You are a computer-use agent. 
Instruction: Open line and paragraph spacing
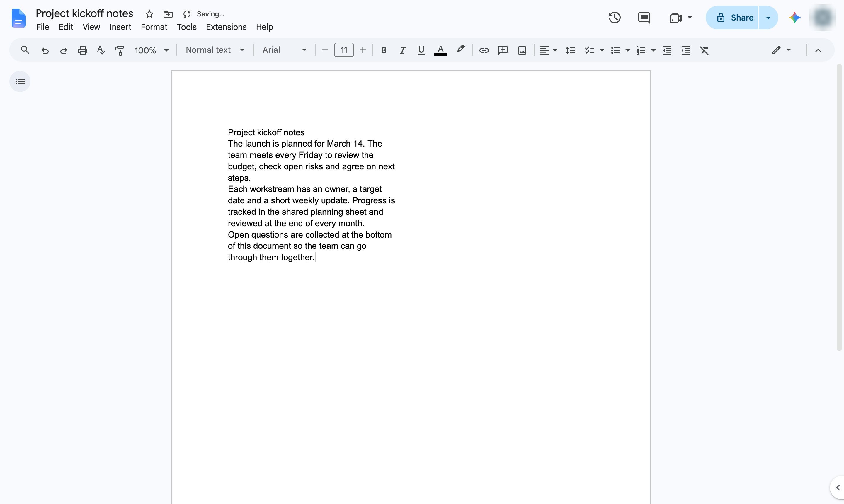click(x=570, y=50)
